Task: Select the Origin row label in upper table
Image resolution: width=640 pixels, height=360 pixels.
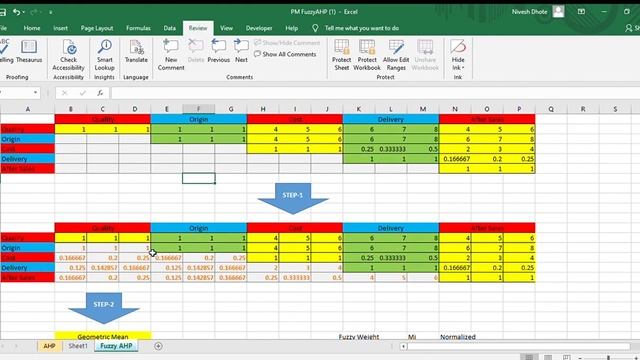Action: coord(27,139)
